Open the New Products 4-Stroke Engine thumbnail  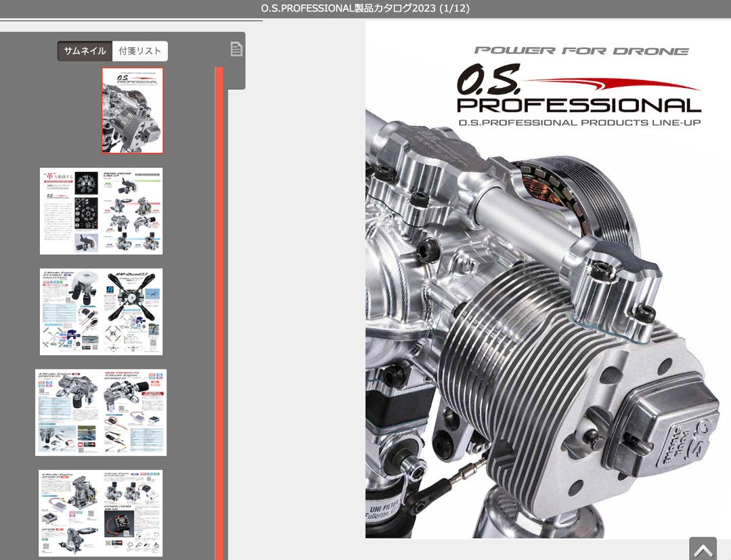click(101, 413)
